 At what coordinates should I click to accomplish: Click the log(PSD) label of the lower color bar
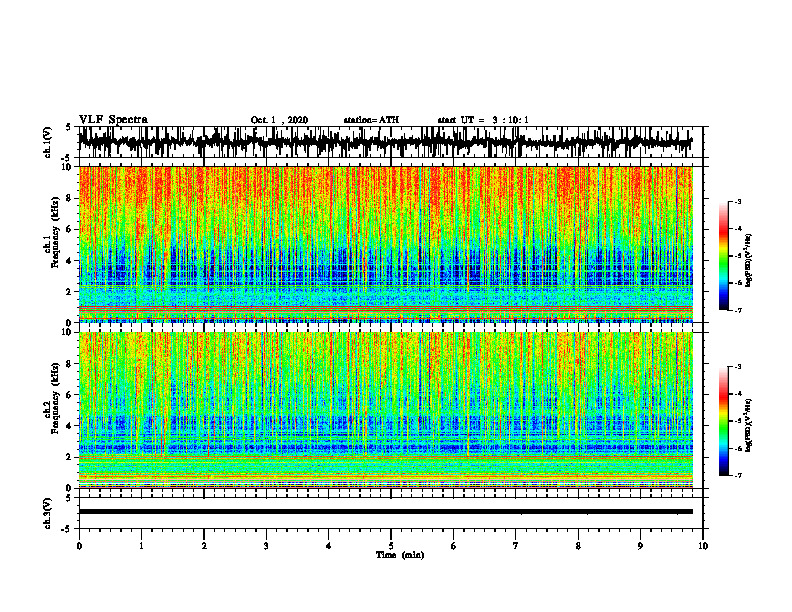point(749,425)
